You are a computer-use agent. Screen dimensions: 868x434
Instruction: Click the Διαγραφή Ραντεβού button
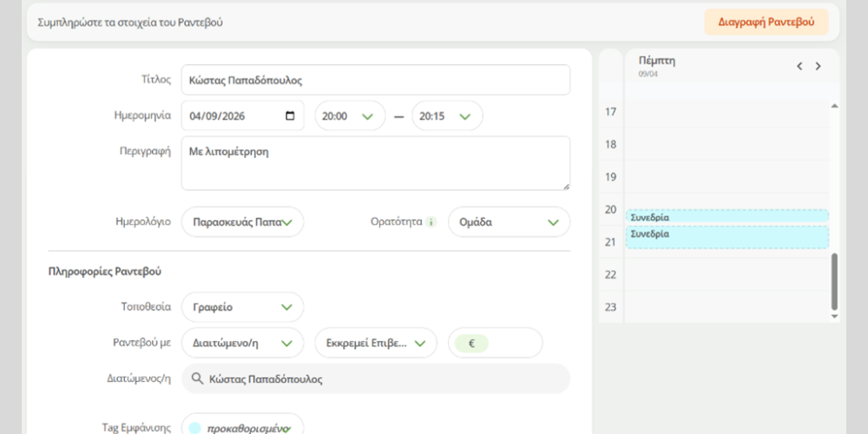coord(766,23)
